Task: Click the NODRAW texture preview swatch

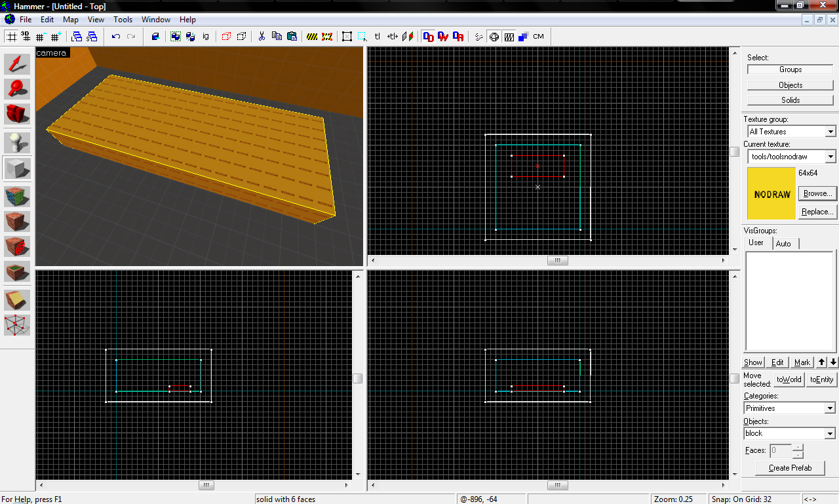Action: point(771,193)
